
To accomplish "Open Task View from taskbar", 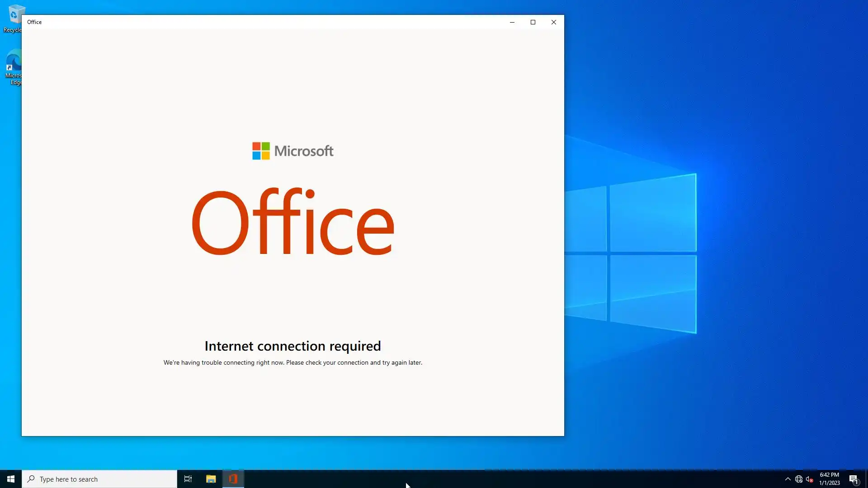I will pyautogui.click(x=188, y=479).
